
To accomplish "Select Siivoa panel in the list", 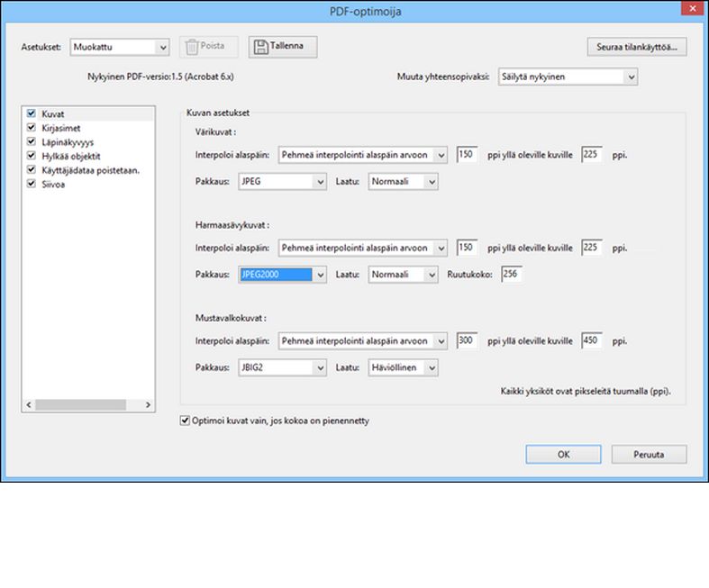I will (x=53, y=185).
